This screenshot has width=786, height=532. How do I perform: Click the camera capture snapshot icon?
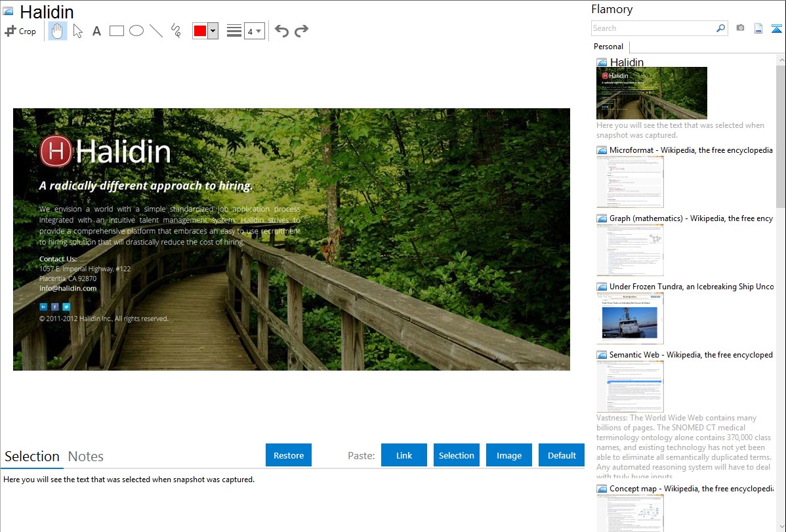point(740,28)
